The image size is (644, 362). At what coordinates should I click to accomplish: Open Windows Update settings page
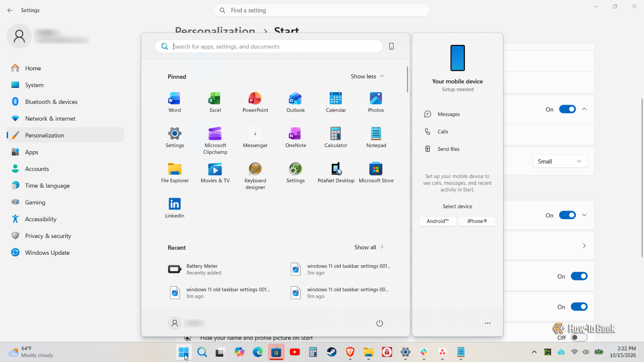pos(65,252)
